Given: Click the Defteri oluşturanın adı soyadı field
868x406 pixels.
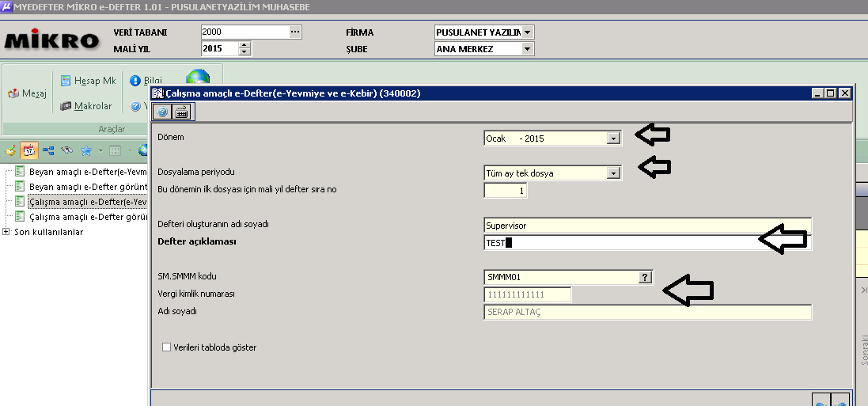Looking at the screenshot, I should coord(648,226).
